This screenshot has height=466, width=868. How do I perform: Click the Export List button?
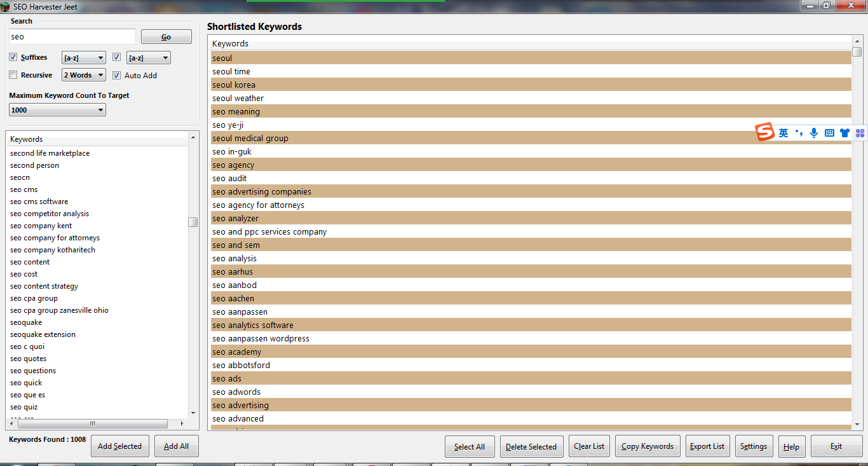707,446
